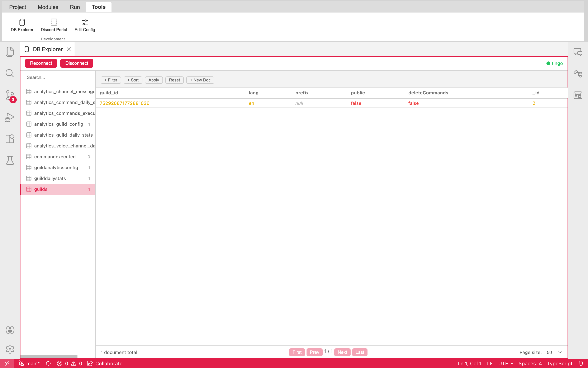
Task: Switch to the Run ribbon tab
Action: 75,7
